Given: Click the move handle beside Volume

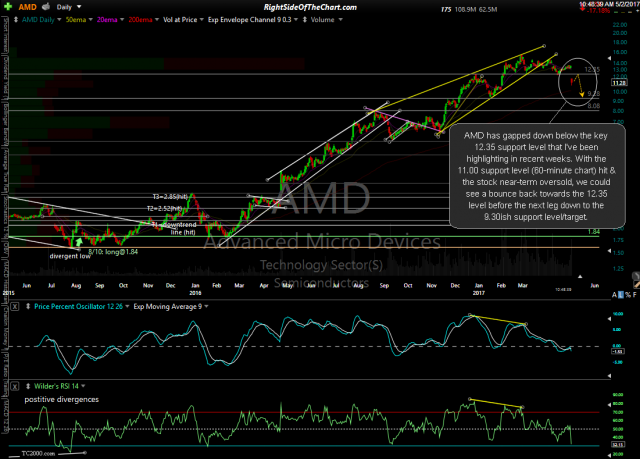Looking at the screenshot, I should (x=304, y=20).
